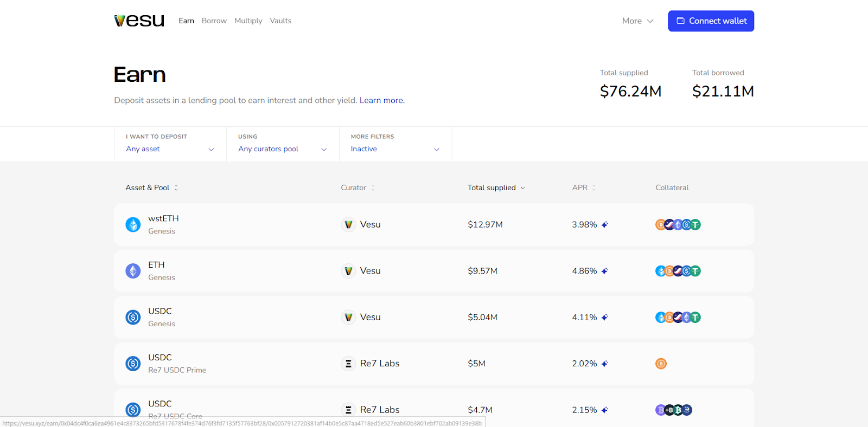Open the More Filters dropdown
868x427 pixels.
pos(395,144)
